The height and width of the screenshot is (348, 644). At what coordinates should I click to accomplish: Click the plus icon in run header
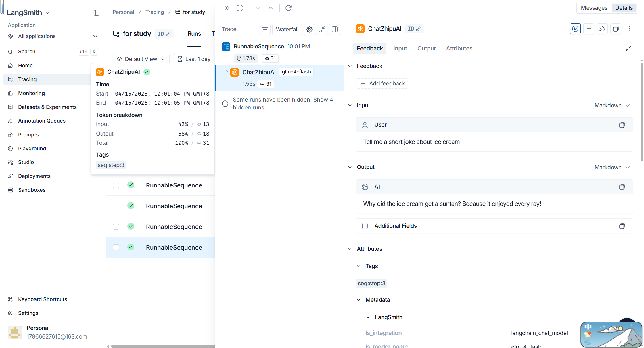click(589, 29)
